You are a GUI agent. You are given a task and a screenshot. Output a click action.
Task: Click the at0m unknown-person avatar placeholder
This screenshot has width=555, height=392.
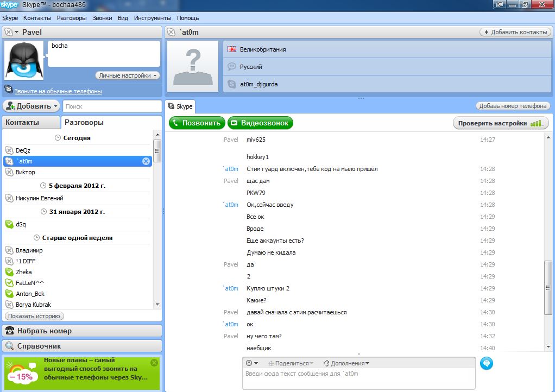193,66
